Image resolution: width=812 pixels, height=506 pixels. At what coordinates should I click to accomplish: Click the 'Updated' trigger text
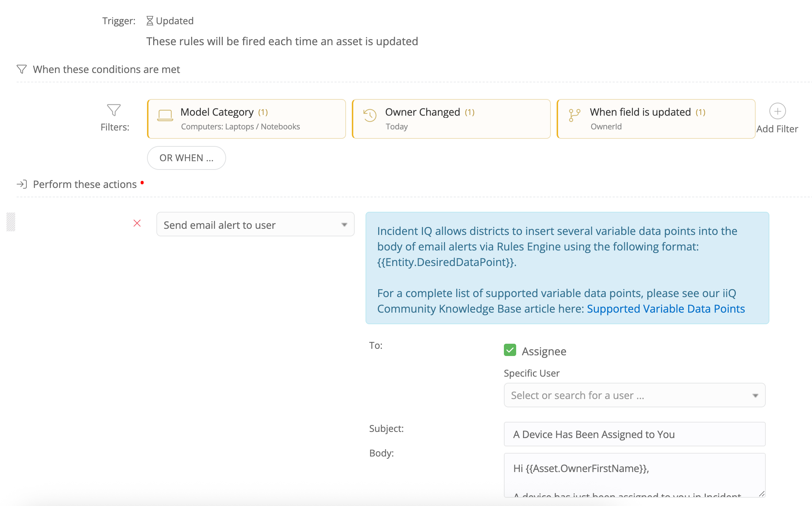(x=175, y=21)
